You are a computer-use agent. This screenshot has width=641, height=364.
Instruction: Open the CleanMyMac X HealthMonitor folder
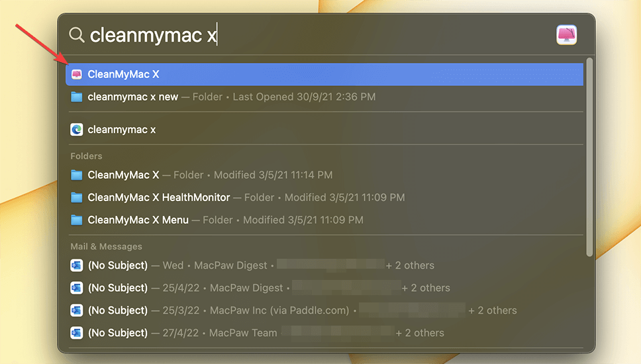[x=324, y=197]
